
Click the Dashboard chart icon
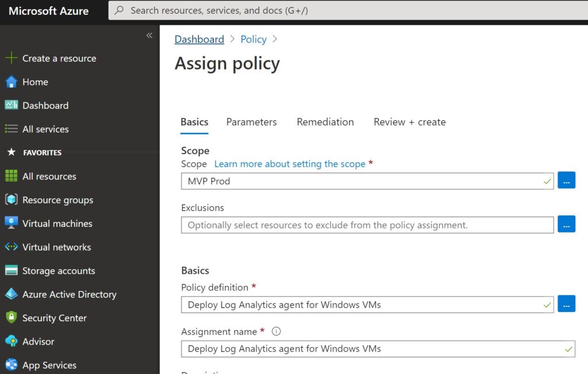[11, 105]
